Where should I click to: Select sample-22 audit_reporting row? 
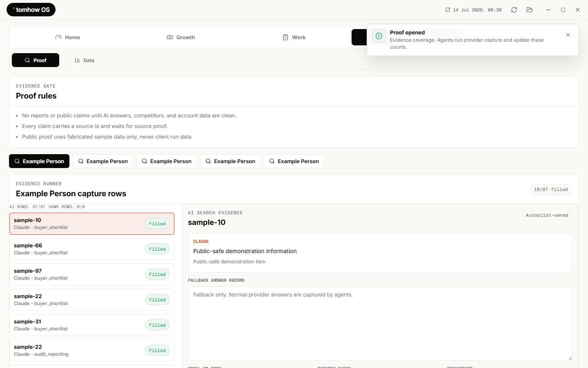click(92, 350)
